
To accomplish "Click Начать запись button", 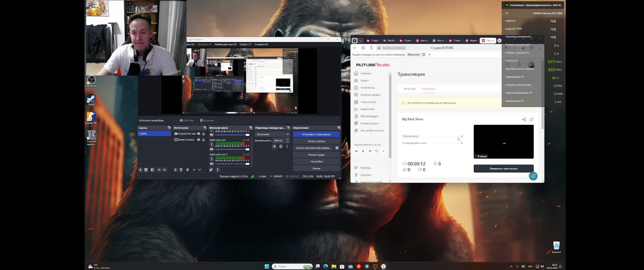I will (x=316, y=141).
